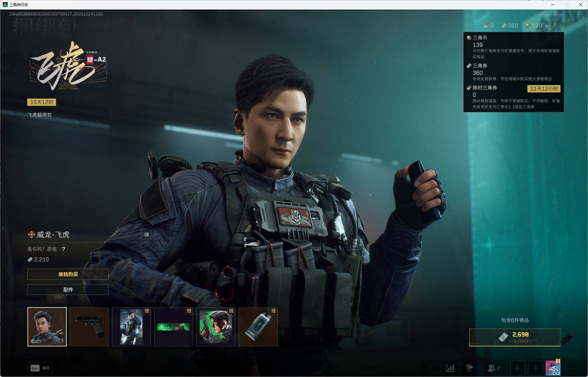This screenshot has width=588, height=377.
Task: Select the gifted avatar thumbnail
Action: click(x=216, y=327)
